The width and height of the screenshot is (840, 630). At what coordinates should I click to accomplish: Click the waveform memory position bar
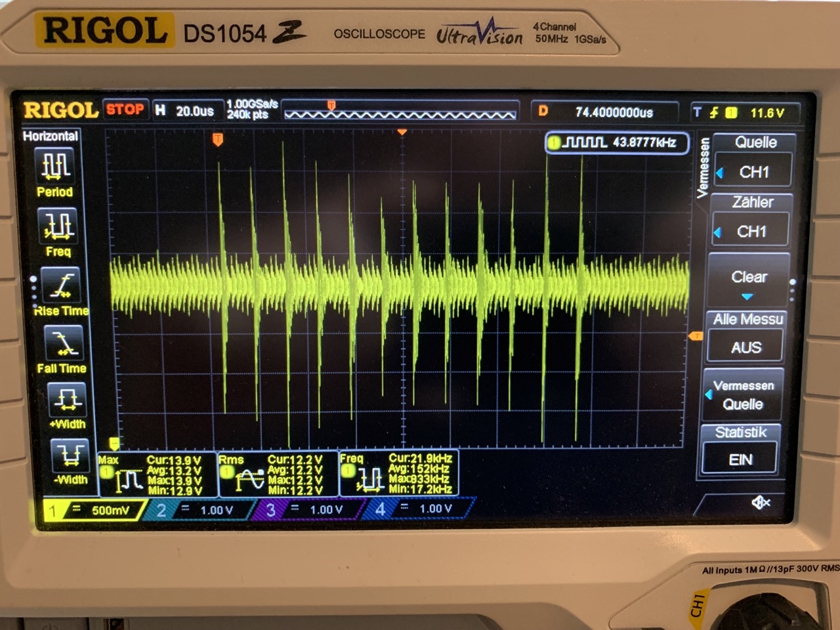tap(400, 112)
